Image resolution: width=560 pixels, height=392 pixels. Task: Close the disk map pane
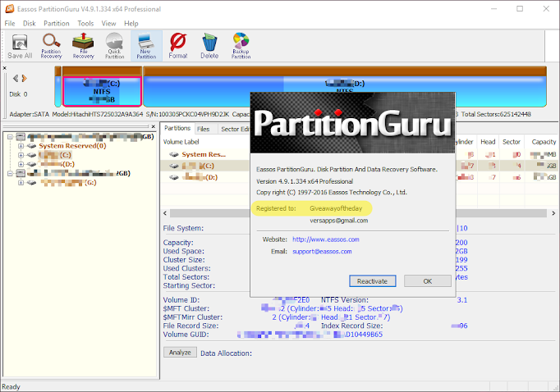pyautogui.click(x=5, y=68)
